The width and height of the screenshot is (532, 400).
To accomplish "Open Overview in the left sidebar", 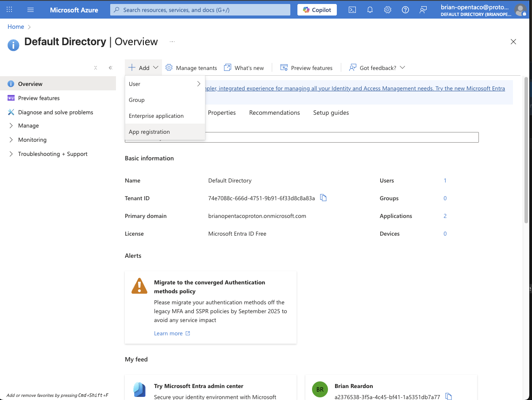I will coord(58,84).
